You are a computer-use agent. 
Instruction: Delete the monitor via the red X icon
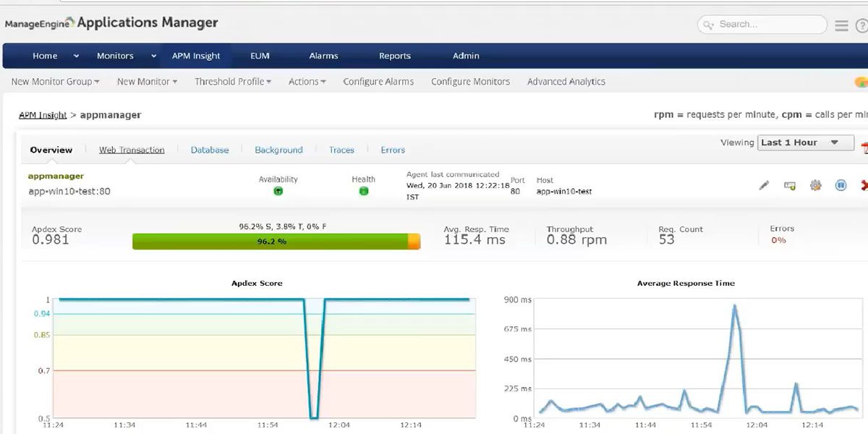(x=863, y=185)
